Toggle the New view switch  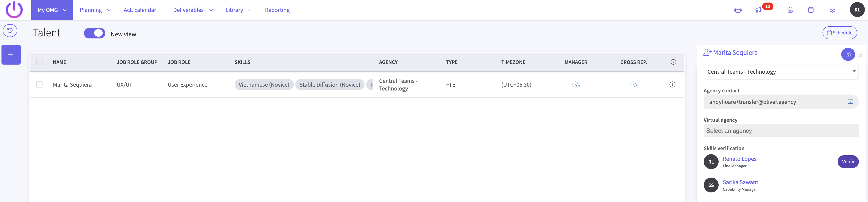point(94,33)
